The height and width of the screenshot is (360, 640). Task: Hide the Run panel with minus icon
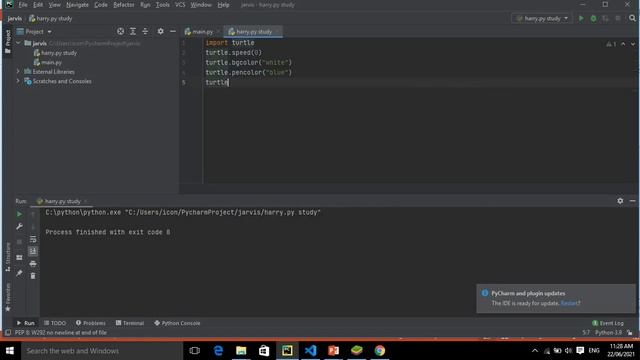click(x=632, y=201)
